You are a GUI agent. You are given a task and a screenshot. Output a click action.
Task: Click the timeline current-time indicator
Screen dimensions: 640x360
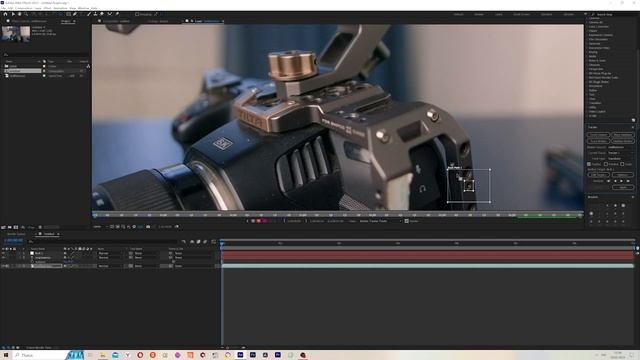click(x=222, y=243)
